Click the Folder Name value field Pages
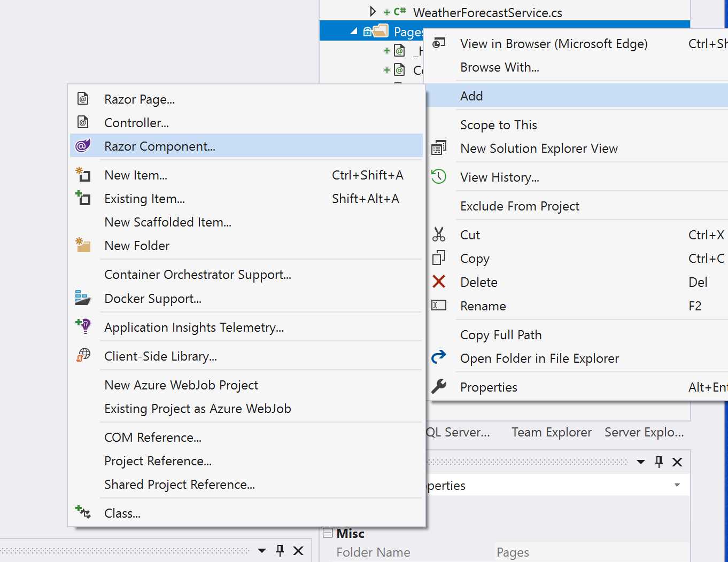This screenshot has height=562, width=728. click(591, 552)
